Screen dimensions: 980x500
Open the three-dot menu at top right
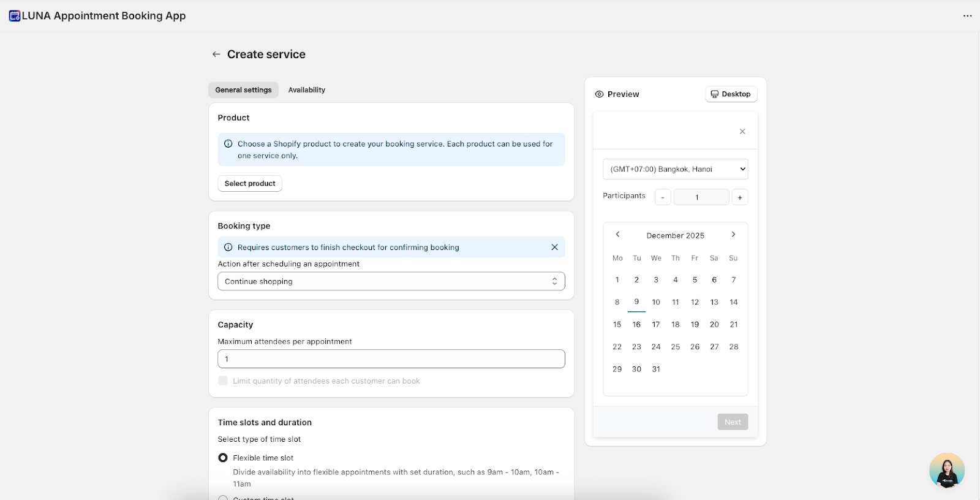click(967, 16)
